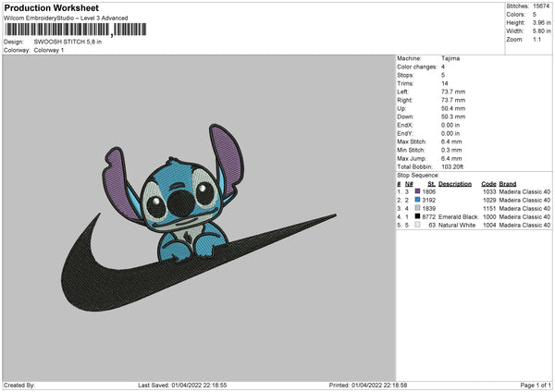Click the barcode in the header
The width and height of the screenshot is (555, 392).
[x=76, y=30]
